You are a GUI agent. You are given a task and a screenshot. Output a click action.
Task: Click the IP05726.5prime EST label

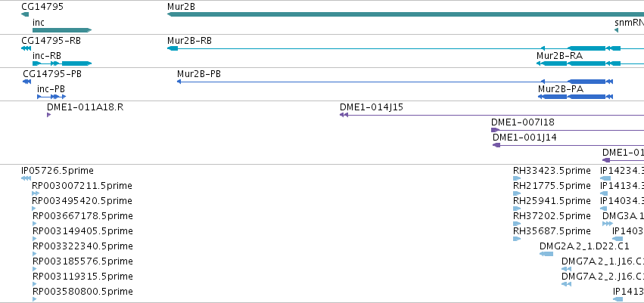[x=58, y=171]
